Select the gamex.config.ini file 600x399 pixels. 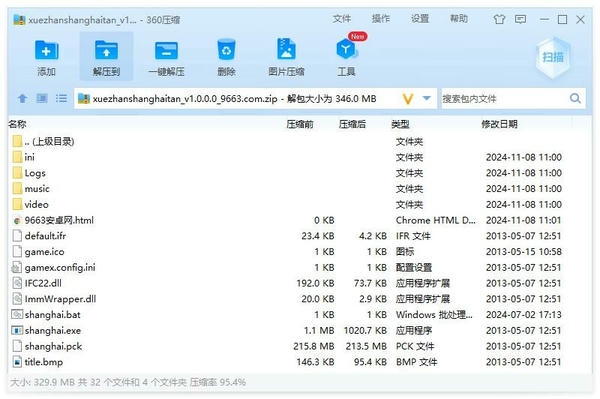point(300,267)
